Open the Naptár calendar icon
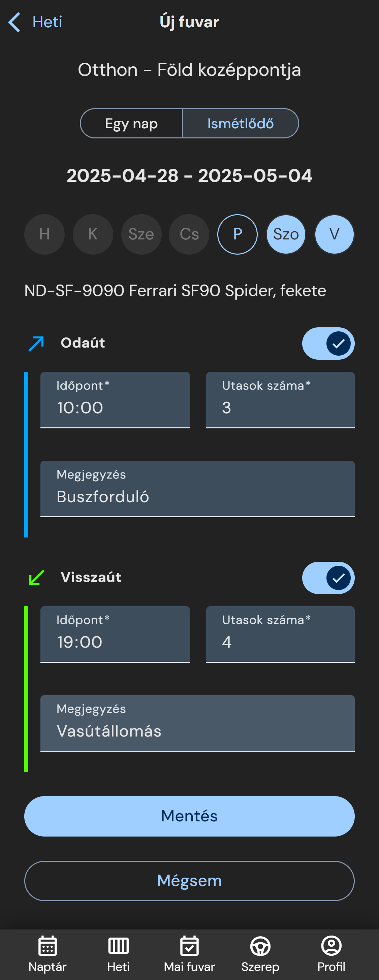This screenshot has height=980, width=379. pos(48,946)
